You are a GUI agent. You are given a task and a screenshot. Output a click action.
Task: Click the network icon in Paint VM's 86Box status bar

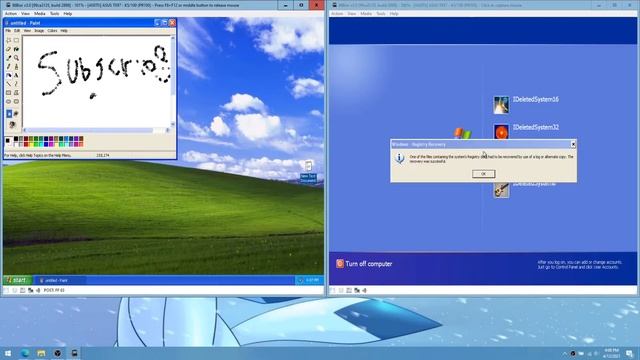tap(30, 290)
